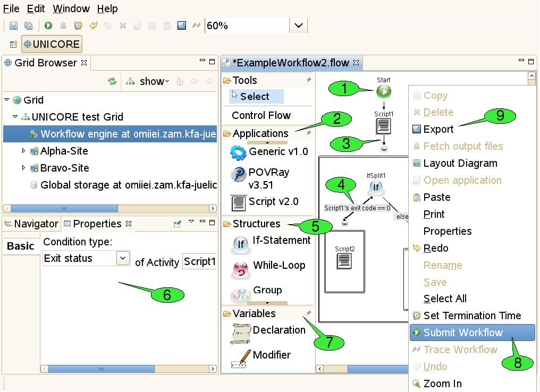540x392 pixels.
Task: Collapse the if-branch minus handle under Script1's exit code
Action: point(344,224)
